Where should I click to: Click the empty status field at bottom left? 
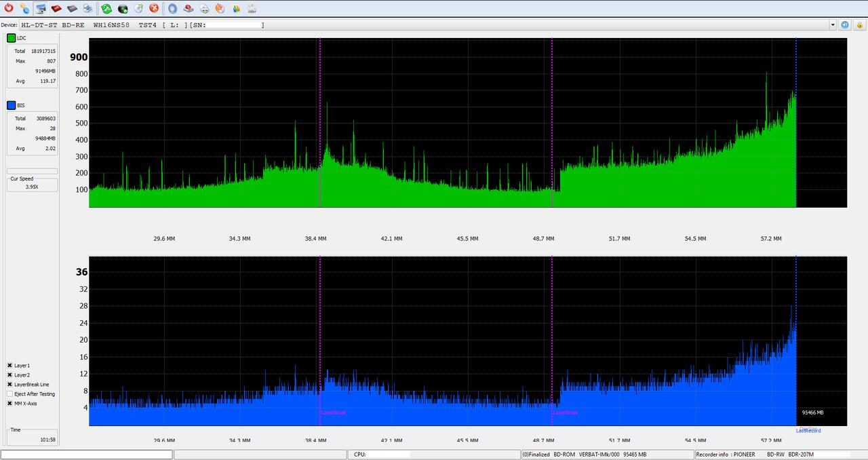pos(87,455)
